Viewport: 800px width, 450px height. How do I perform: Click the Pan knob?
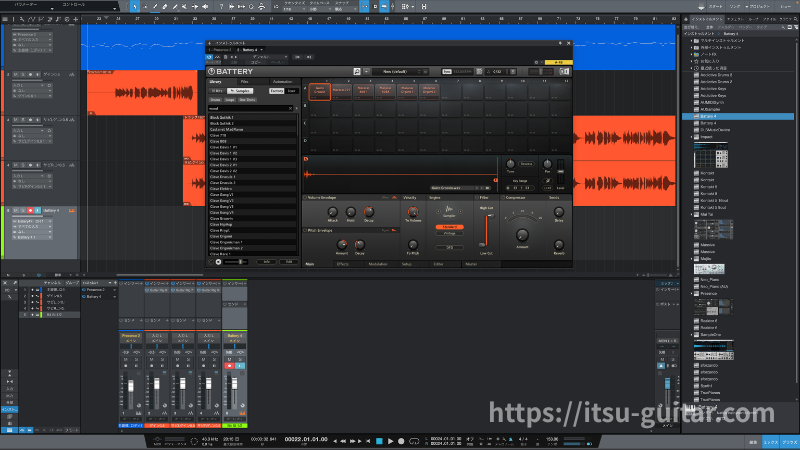click(x=547, y=164)
